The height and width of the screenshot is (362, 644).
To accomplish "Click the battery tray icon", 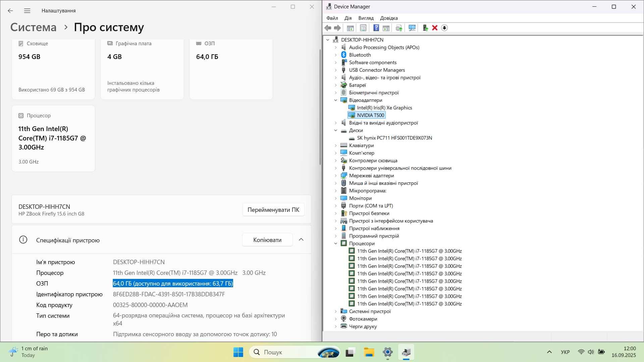I will click(601, 352).
